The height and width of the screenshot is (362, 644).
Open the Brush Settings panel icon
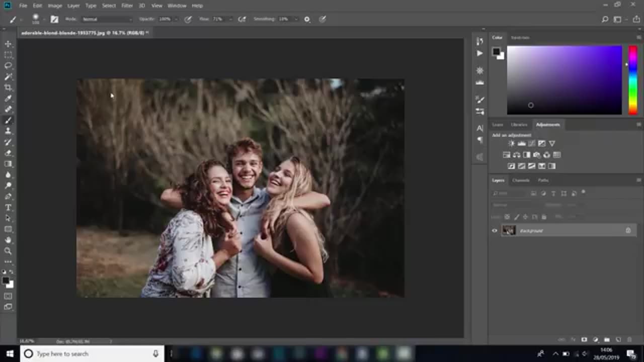pos(479,100)
